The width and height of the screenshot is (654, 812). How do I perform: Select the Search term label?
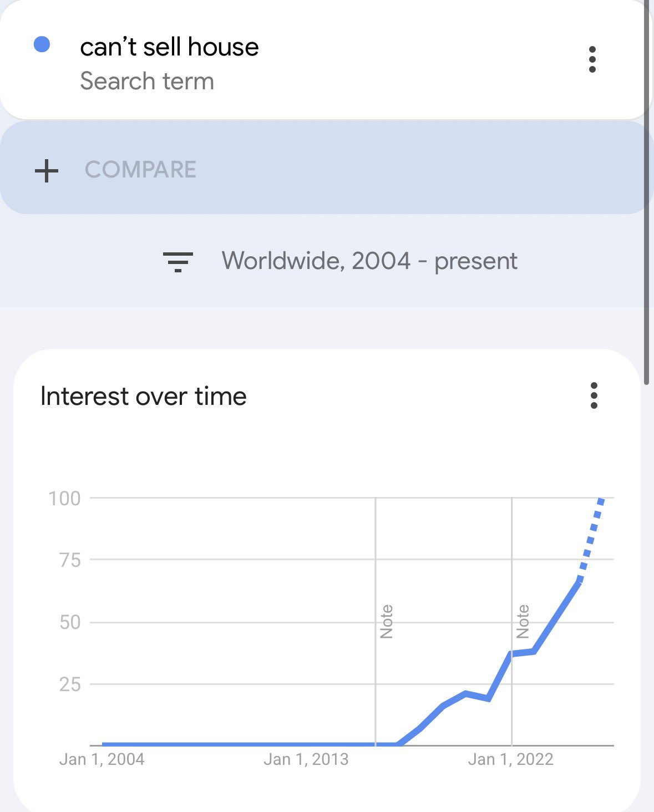(x=147, y=81)
